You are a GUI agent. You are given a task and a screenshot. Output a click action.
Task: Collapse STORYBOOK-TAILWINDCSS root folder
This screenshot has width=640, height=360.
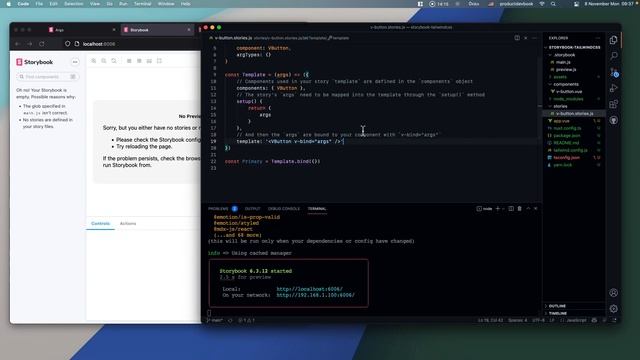[573, 47]
